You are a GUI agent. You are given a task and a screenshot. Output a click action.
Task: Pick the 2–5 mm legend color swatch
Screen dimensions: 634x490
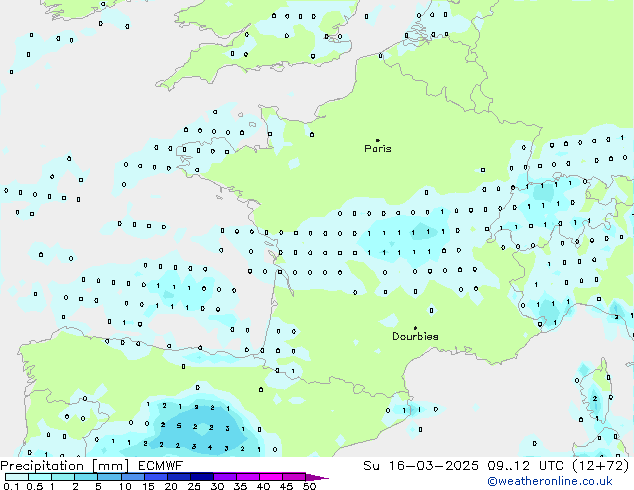click(x=86, y=477)
